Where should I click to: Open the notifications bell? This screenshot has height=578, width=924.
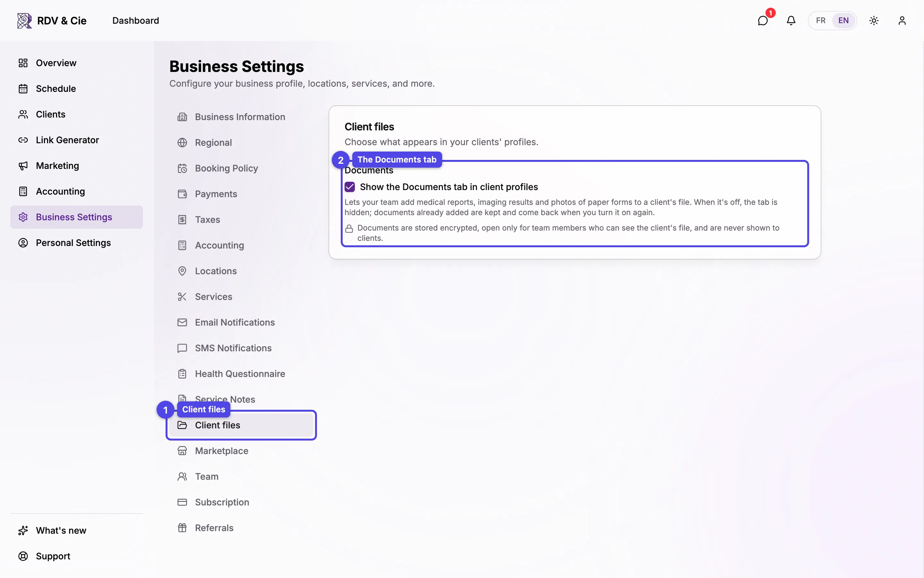pyautogui.click(x=791, y=21)
